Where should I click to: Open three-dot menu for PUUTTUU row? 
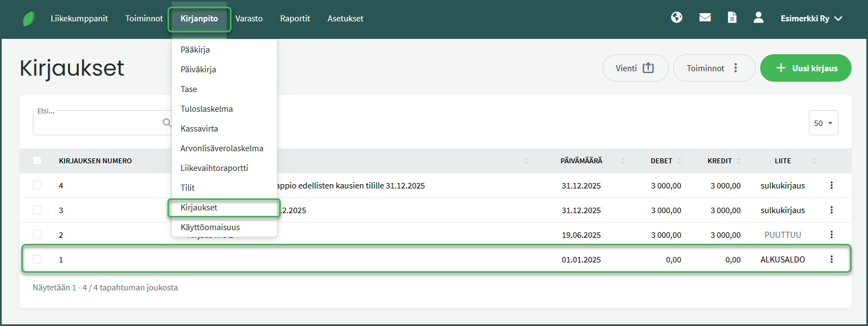click(831, 235)
